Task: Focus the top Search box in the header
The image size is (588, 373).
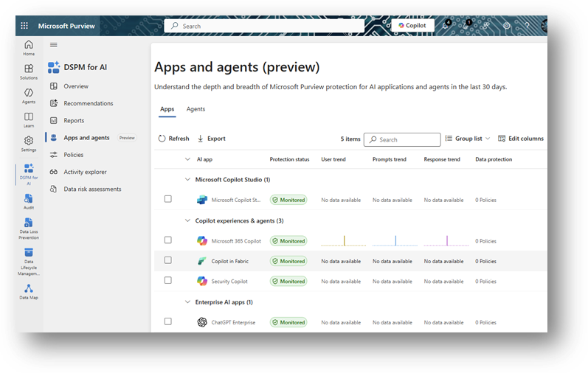Action: tap(264, 26)
